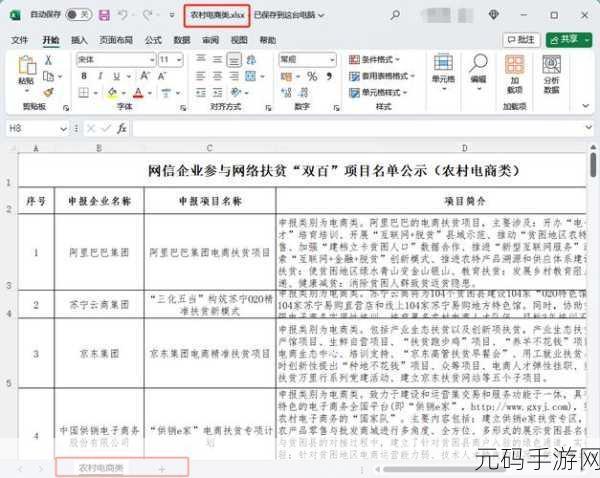Screen dimensions: 600x478
Task: Toggle Italic formatting
Action: 100,76
